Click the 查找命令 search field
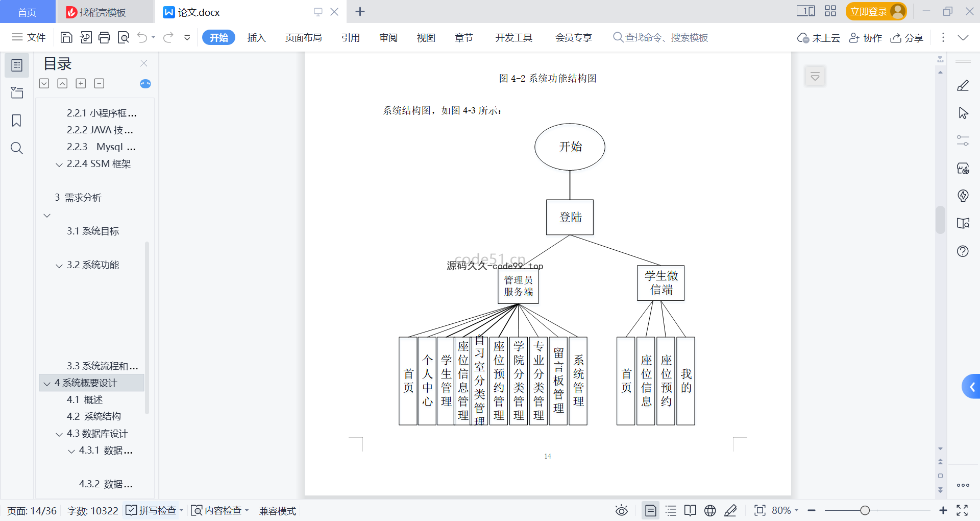Image resolution: width=980 pixels, height=521 pixels. pyautogui.click(x=660, y=37)
